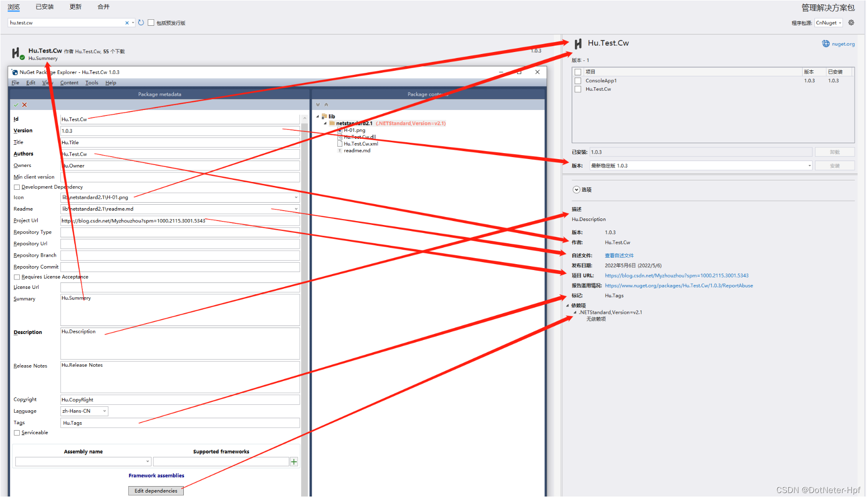868x499 pixels.
Task: Open the Help menu
Action: 111,83
